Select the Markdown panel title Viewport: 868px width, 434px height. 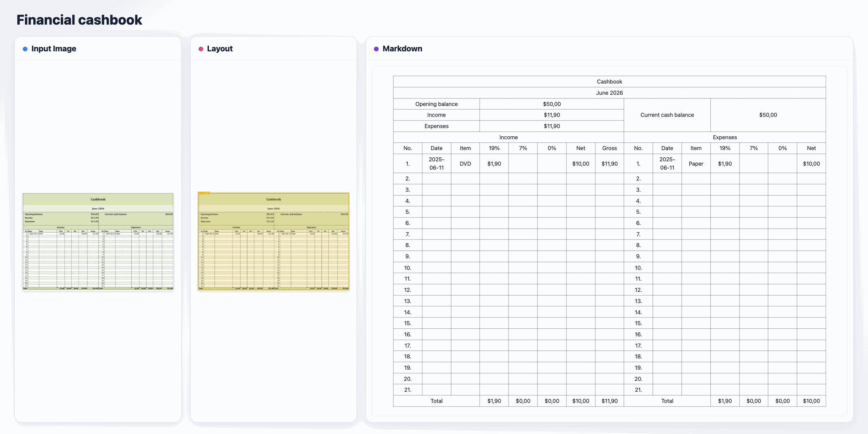pyautogui.click(x=402, y=49)
